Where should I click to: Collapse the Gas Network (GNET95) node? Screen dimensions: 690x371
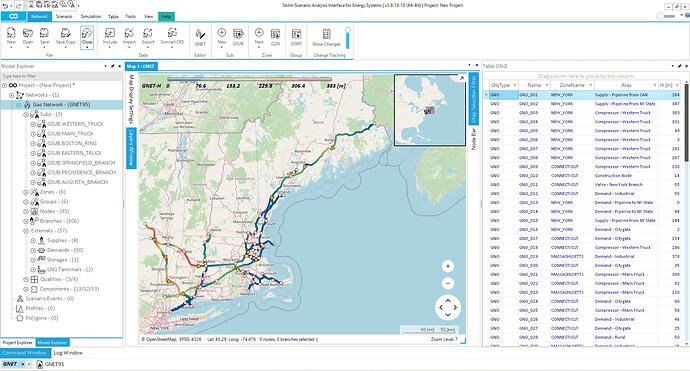tap(19, 105)
